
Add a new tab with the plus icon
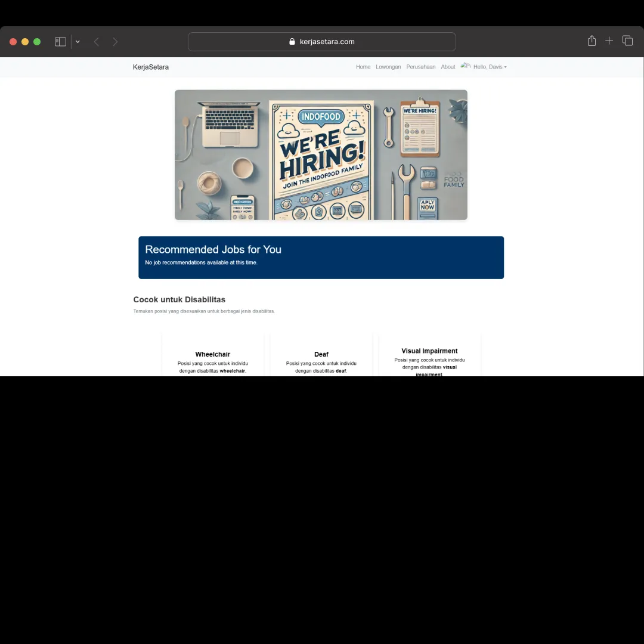609,41
